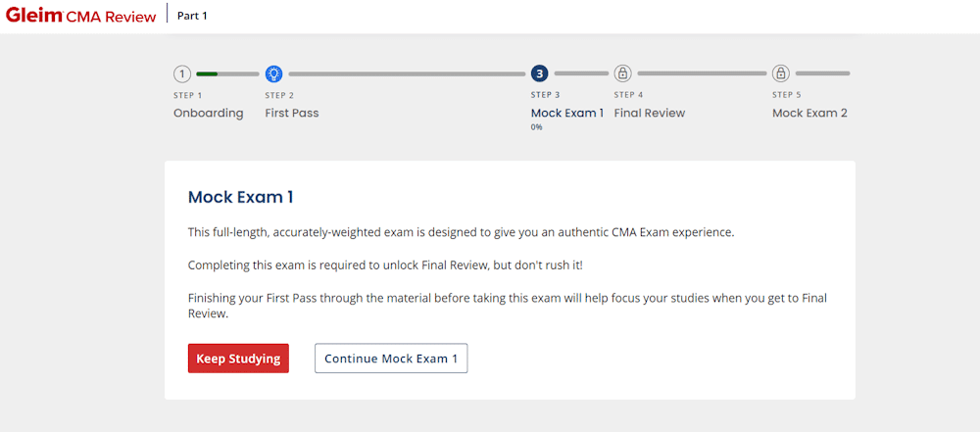980x432 pixels.
Task: Click the Keep Studying button
Action: point(238,359)
